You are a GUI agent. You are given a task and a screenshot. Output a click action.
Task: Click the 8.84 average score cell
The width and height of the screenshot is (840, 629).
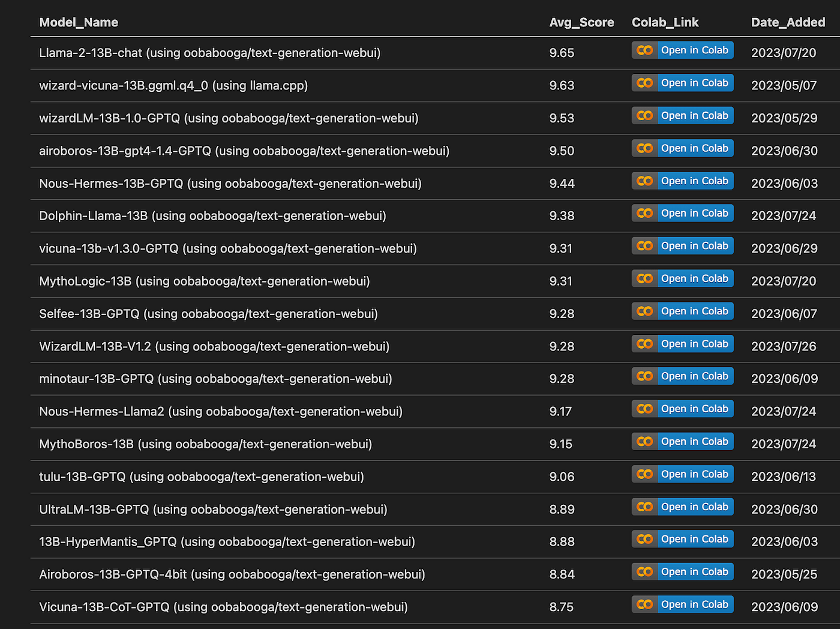[562, 574]
